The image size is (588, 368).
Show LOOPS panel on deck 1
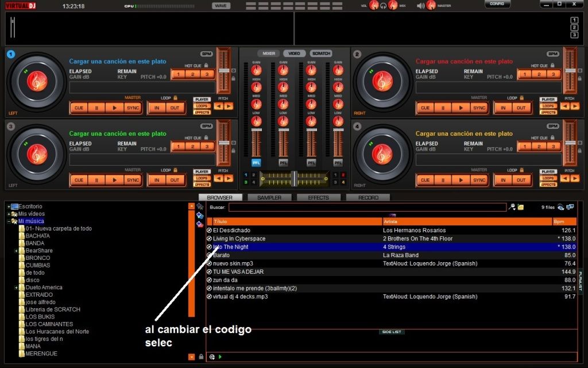202,106
